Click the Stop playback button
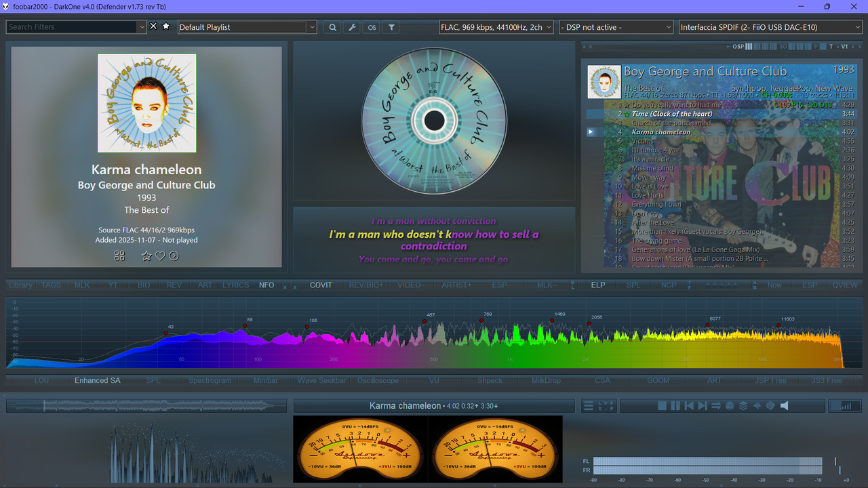This screenshot has height=488, width=868. pos(662,406)
